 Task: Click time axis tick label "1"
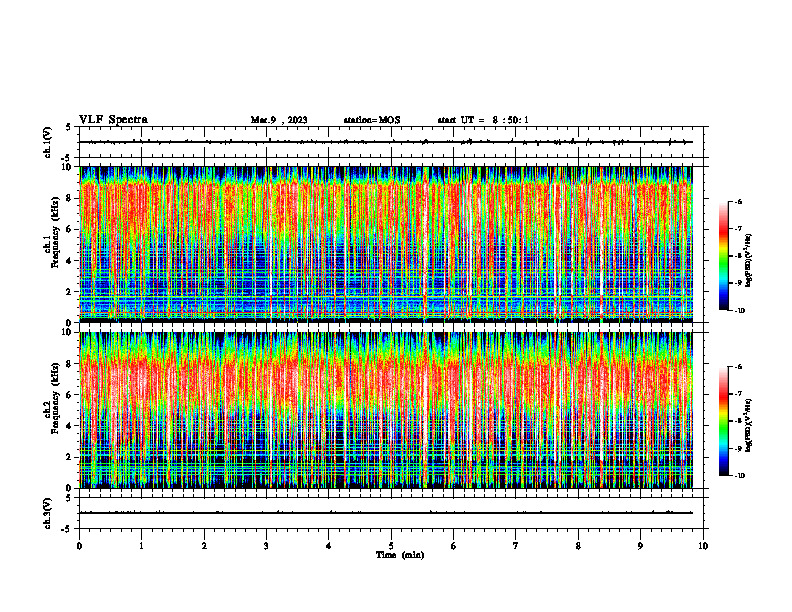tap(141, 546)
